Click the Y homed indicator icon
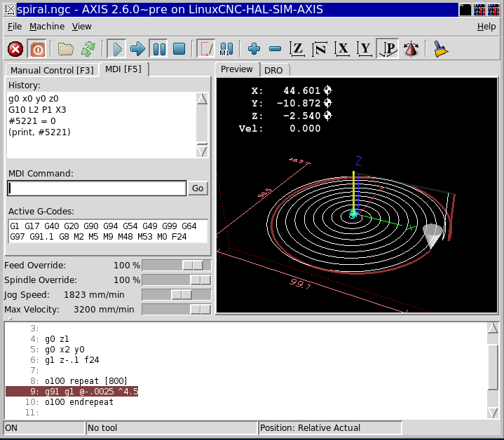The width and height of the screenshot is (504, 440). pyautogui.click(x=327, y=103)
